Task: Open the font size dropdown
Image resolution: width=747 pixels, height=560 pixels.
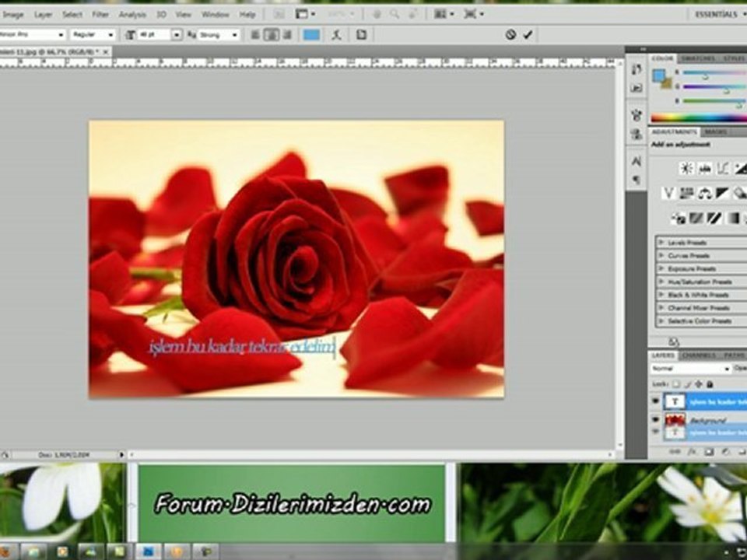Action: pos(177,35)
